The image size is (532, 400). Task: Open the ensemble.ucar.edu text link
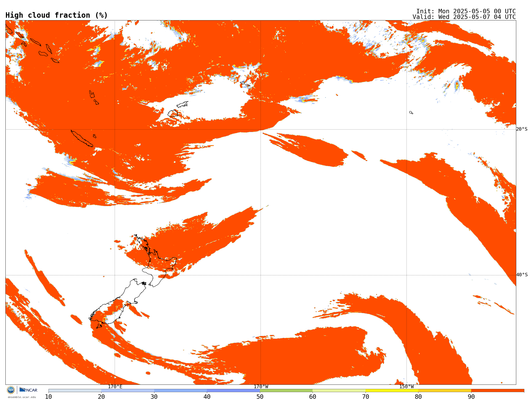tap(22, 397)
